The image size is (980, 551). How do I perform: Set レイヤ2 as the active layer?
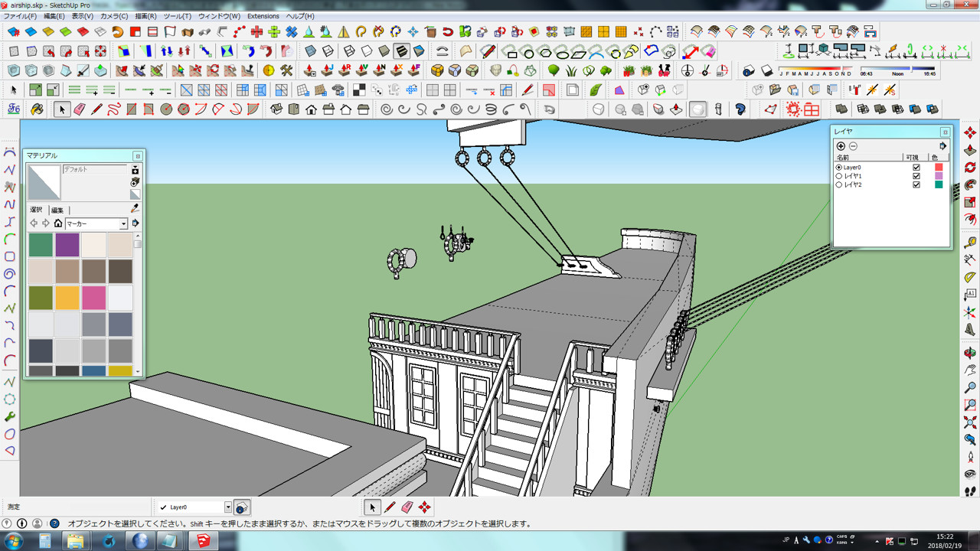[839, 185]
